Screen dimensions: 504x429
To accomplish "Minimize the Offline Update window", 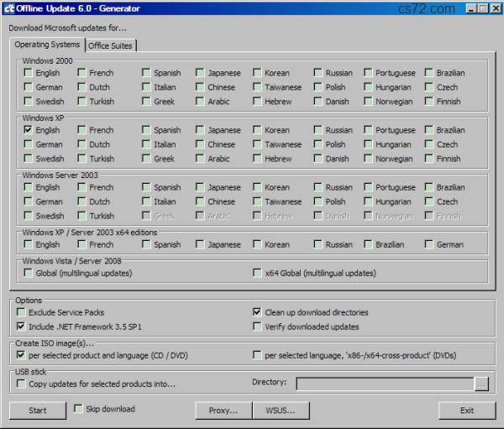I will click(471, 8).
